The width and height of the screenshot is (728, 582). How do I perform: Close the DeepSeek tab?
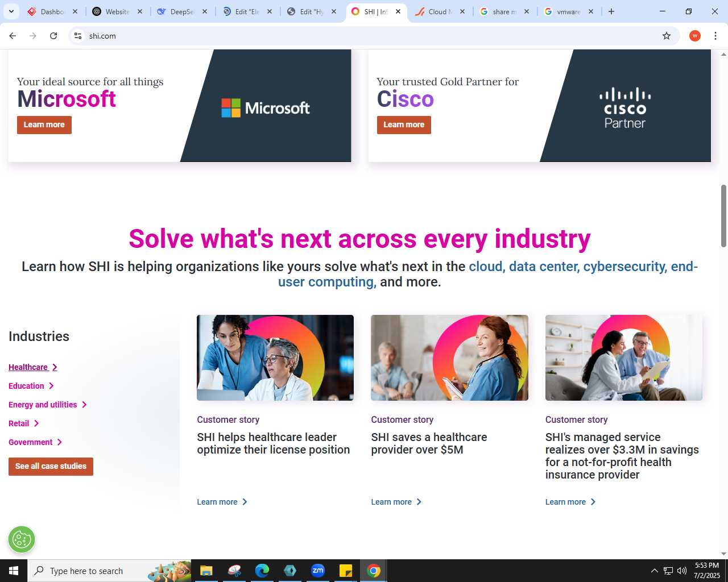click(205, 11)
